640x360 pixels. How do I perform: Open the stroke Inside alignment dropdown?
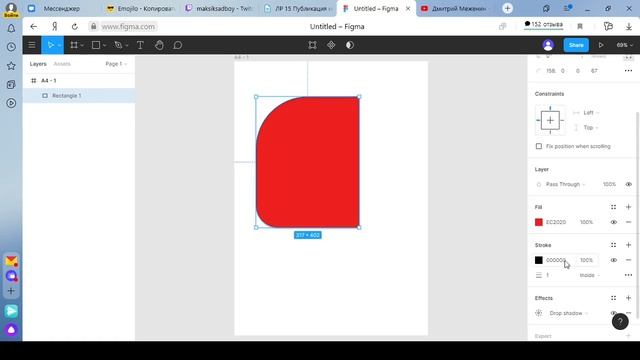[590, 275]
